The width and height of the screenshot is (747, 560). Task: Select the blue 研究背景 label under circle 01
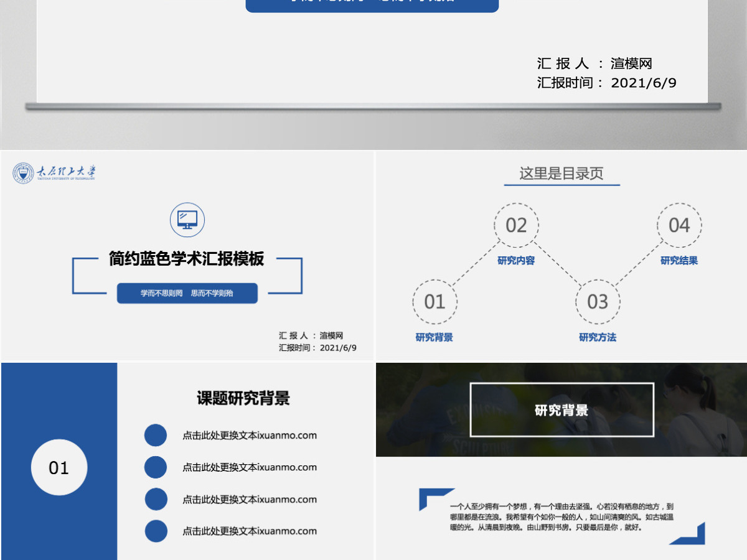point(435,337)
